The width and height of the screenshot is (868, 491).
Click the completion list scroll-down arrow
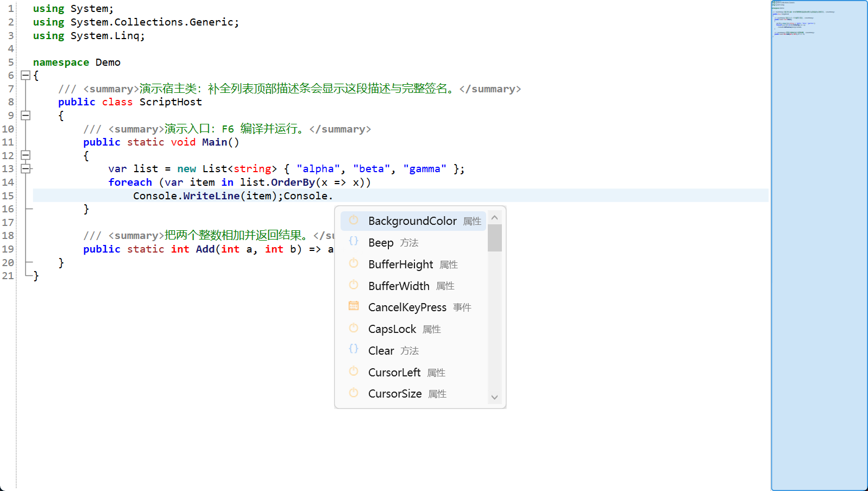click(494, 398)
